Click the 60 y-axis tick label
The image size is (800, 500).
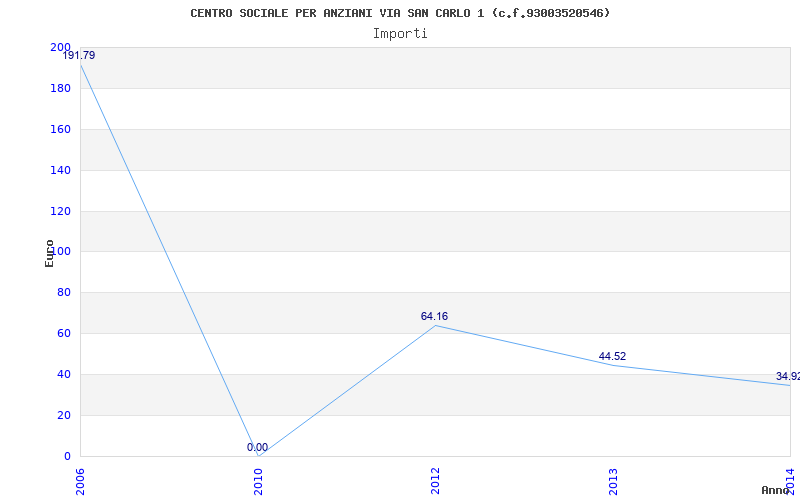tap(63, 334)
